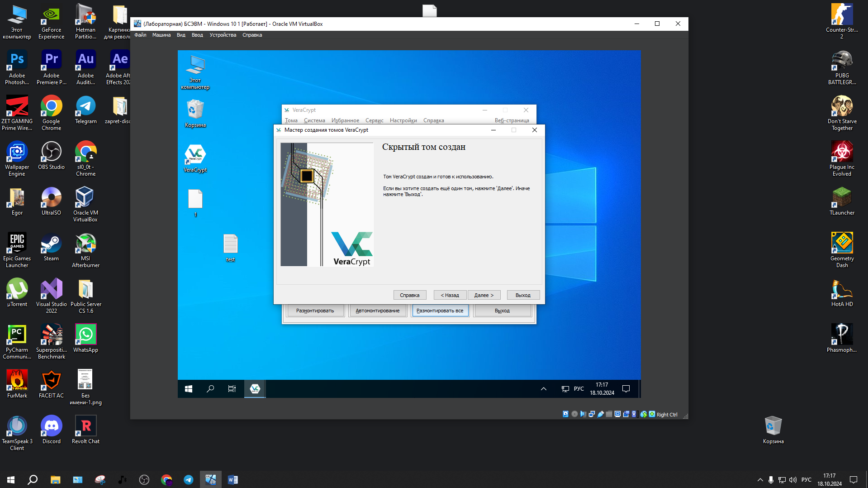868x488 pixels.
Task: Select the Telegram host desktop icon
Action: (x=86, y=110)
